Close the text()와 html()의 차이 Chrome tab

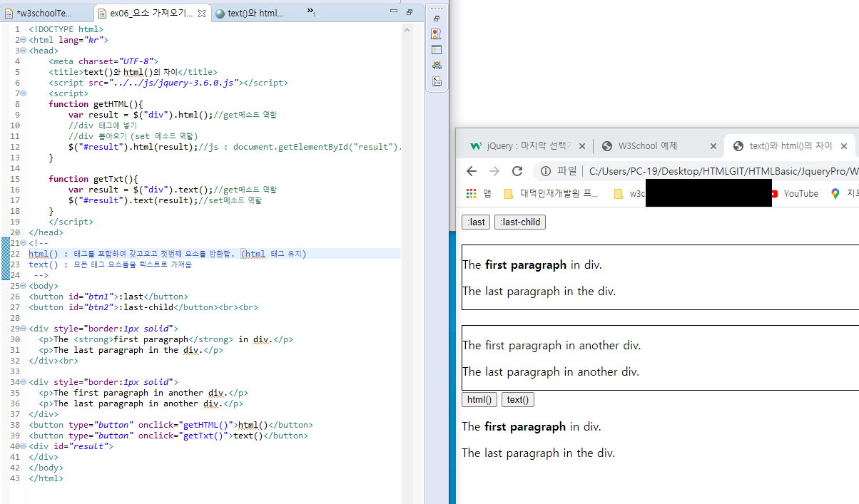coord(844,146)
